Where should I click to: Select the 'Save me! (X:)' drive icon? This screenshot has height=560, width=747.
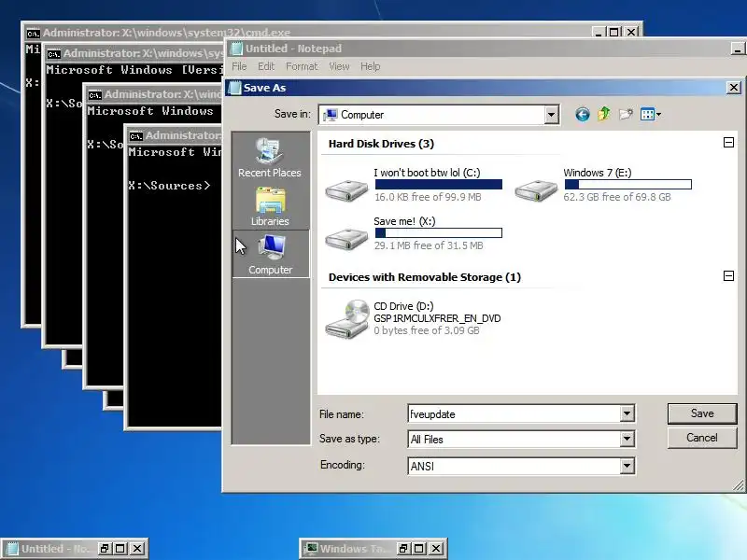(346, 239)
